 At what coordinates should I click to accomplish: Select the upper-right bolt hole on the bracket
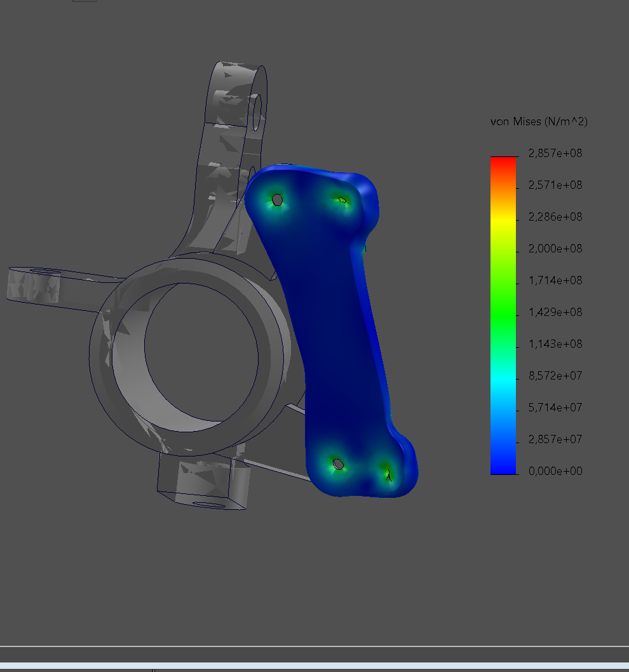342,200
